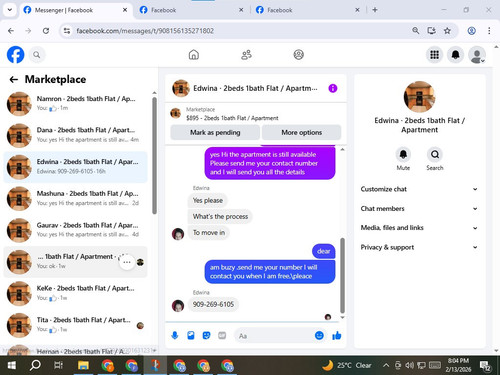This screenshot has width=500, height=375.
Task: Choose a GIF icon
Action: pyautogui.click(x=222, y=335)
